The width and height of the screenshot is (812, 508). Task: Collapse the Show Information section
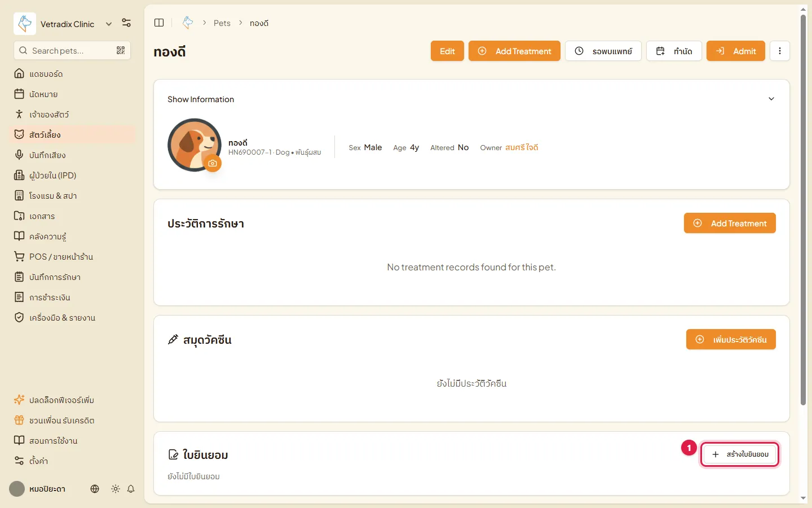(x=771, y=99)
